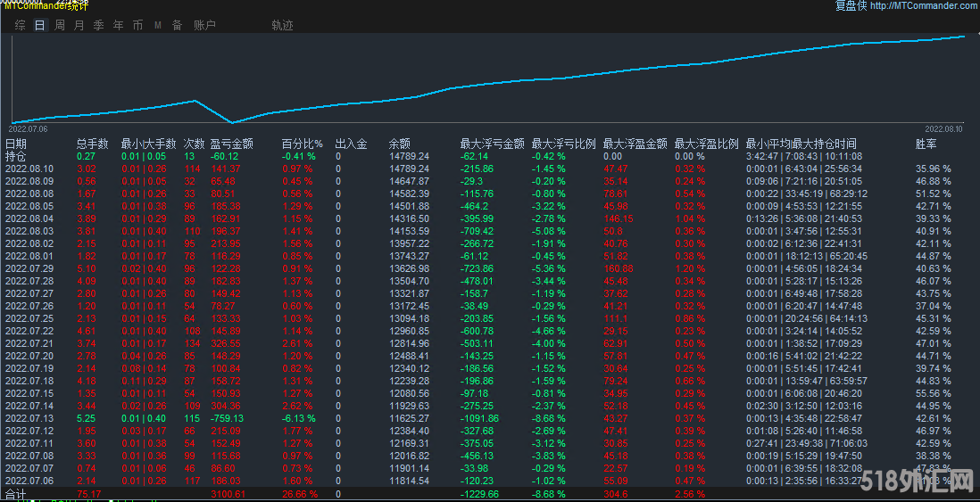This screenshot has width=980, height=502.
Task: Open the 周 weekly statistics tab
Action: (59, 26)
